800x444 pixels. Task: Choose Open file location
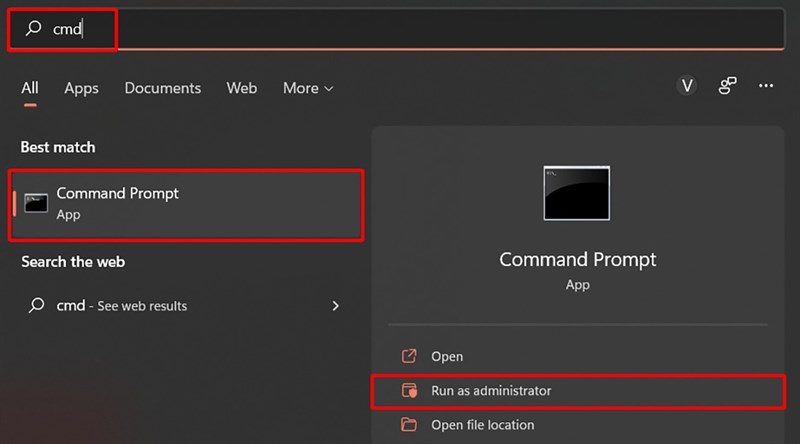click(578, 425)
